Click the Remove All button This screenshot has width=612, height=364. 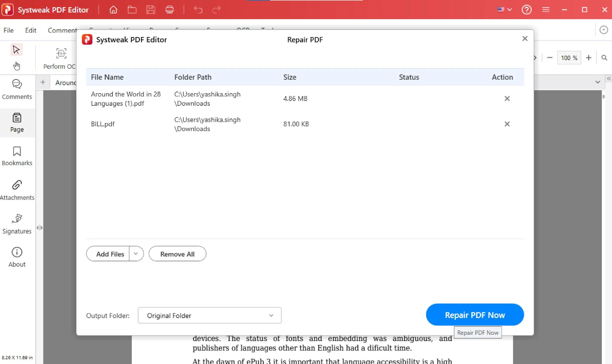click(x=177, y=254)
